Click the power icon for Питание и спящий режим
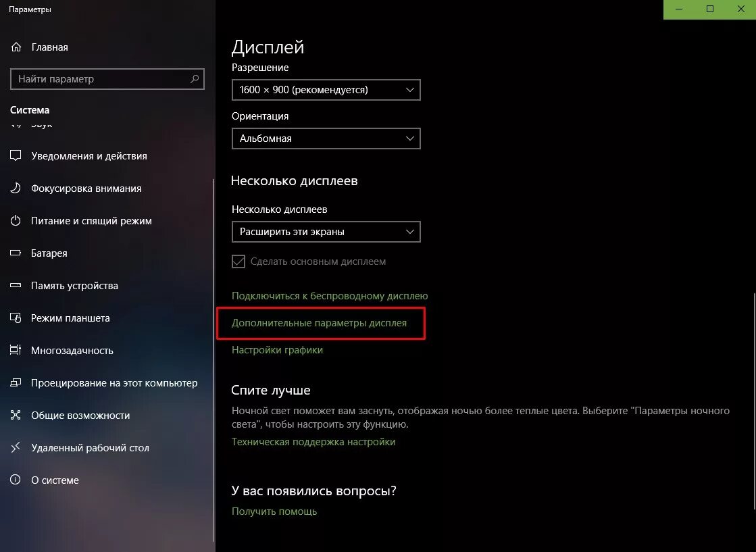 click(x=16, y=220)
